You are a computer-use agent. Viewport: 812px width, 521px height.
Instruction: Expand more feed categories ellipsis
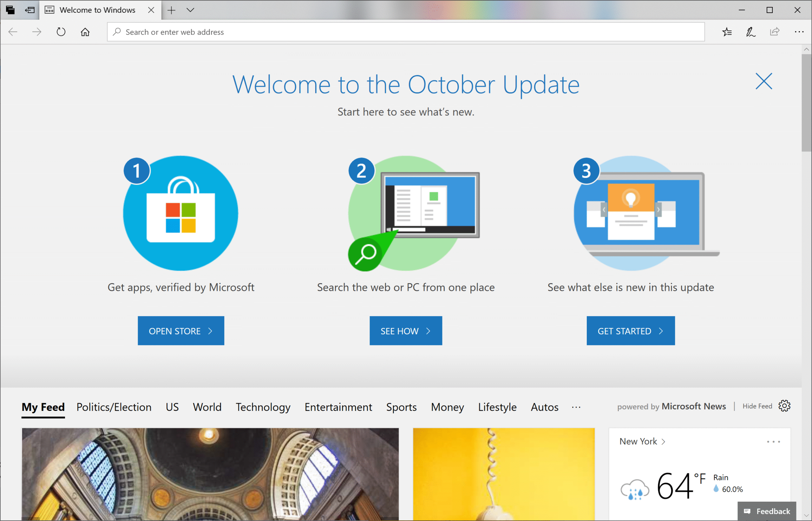[x=576, y=407]
